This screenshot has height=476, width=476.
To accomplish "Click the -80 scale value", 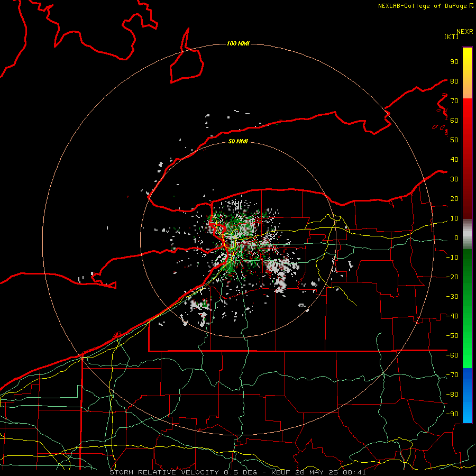I will [452, 395].
